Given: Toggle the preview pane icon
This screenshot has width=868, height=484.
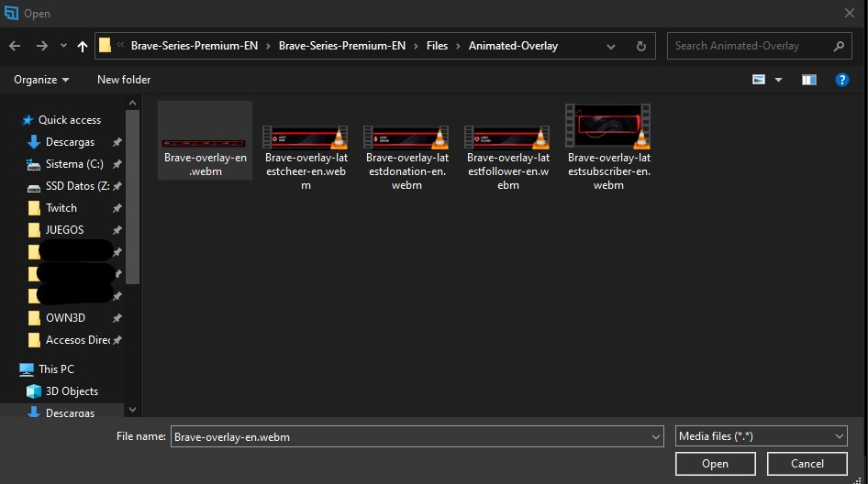Looking at the screenshot, I should coord(808,80).
